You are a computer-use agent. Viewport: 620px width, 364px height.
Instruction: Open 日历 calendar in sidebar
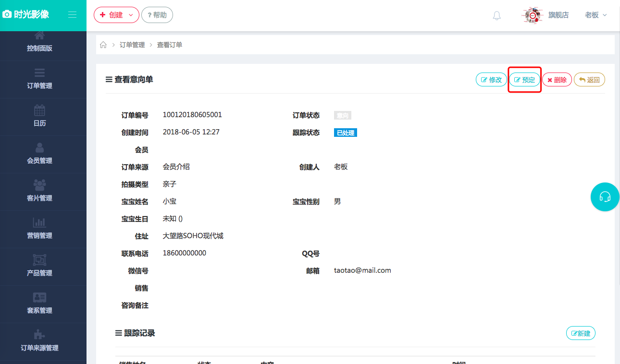pyautogui.click(x=39, y=116)
